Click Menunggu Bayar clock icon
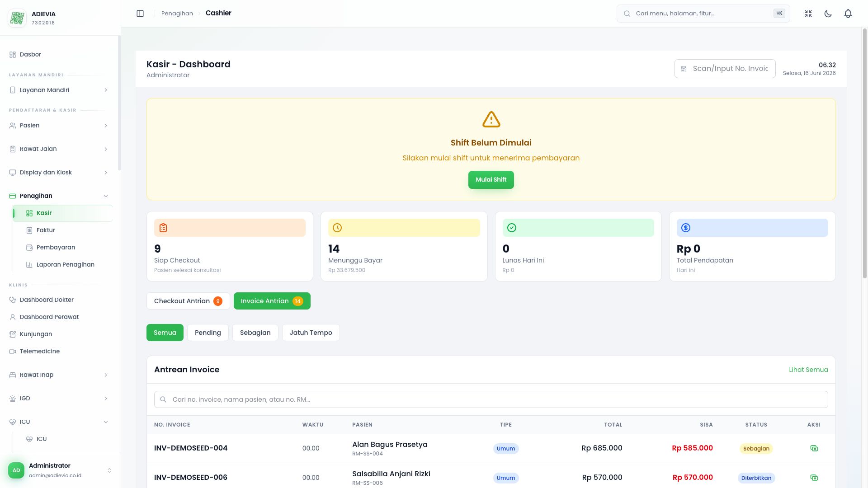868x488 pixels. coord(337,228)
